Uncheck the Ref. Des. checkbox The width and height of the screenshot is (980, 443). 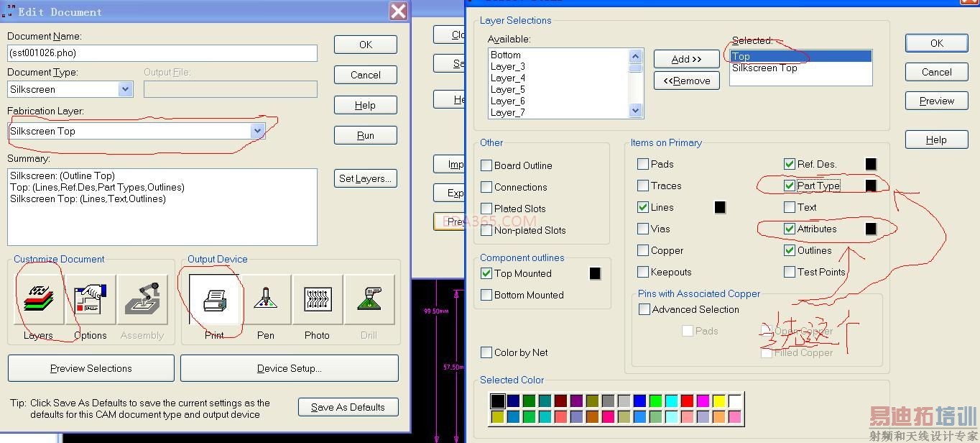click(x=790, y=164)
